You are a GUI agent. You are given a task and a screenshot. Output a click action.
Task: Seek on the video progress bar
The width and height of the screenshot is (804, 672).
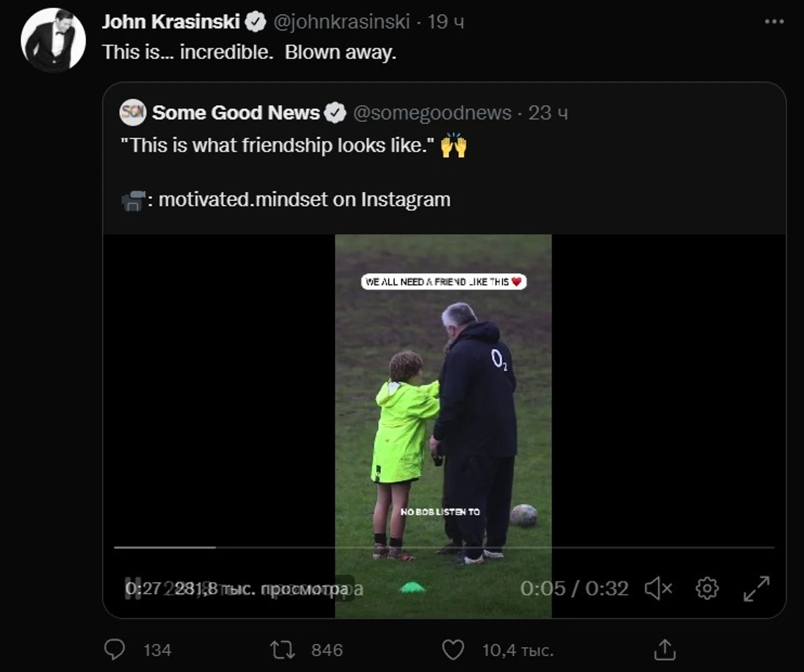444,548
